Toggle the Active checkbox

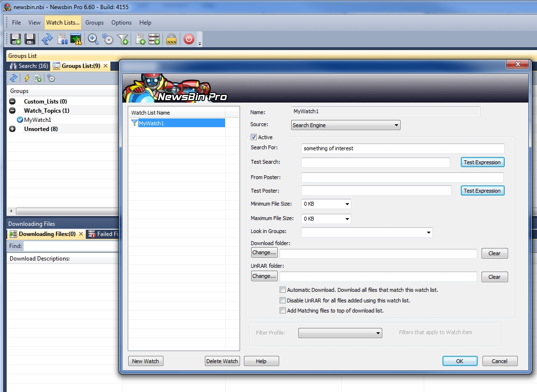[254, 137]
